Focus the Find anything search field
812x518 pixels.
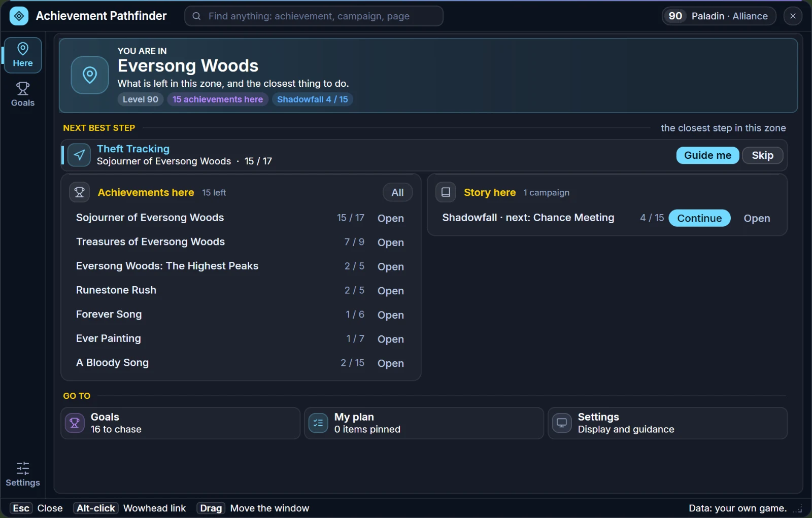point(314,16)
